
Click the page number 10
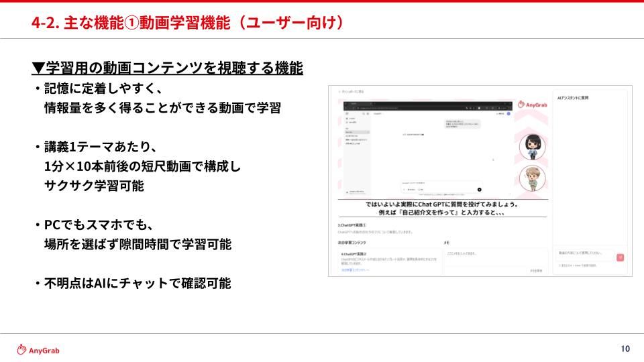coord(625,349)
